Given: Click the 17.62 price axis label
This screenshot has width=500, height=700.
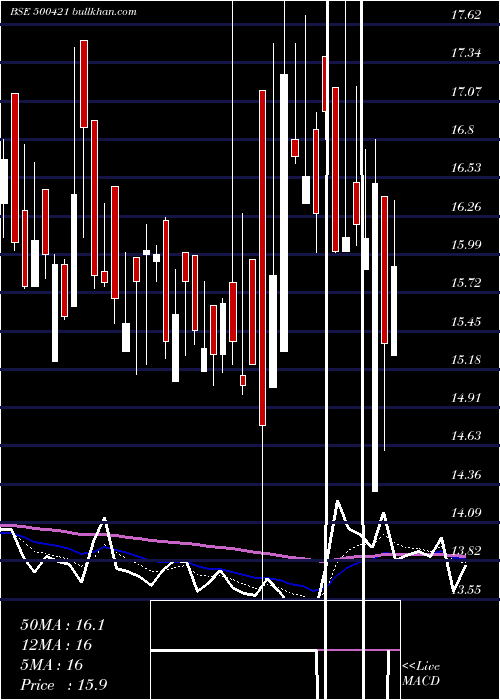Looking at the screenshot, I should click(x=466, y=15).
